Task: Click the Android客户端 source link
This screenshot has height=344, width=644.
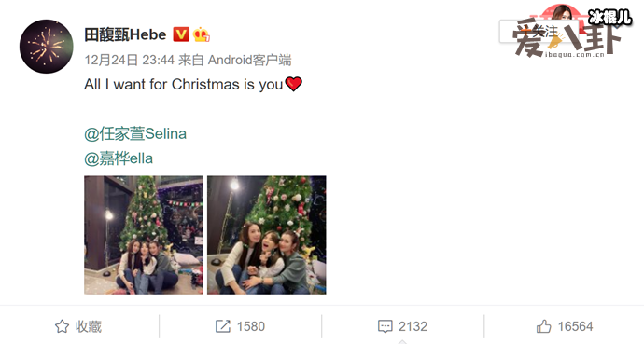Action: click(250, 61)
